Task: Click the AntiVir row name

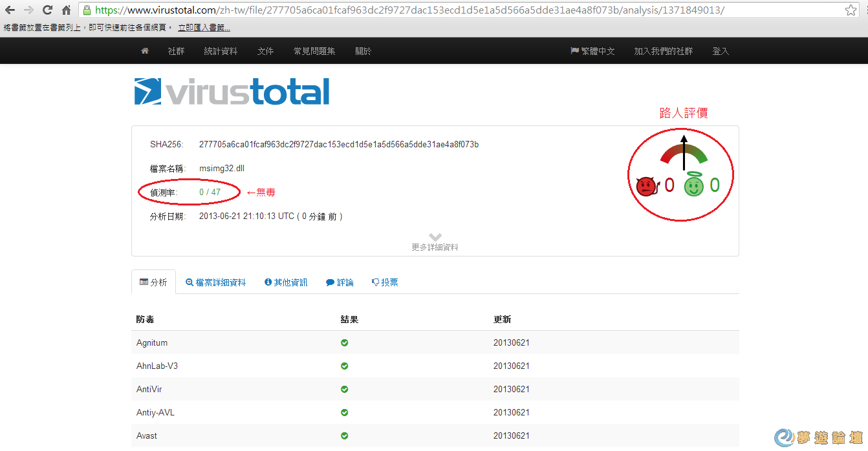Action: click(148, 389)
